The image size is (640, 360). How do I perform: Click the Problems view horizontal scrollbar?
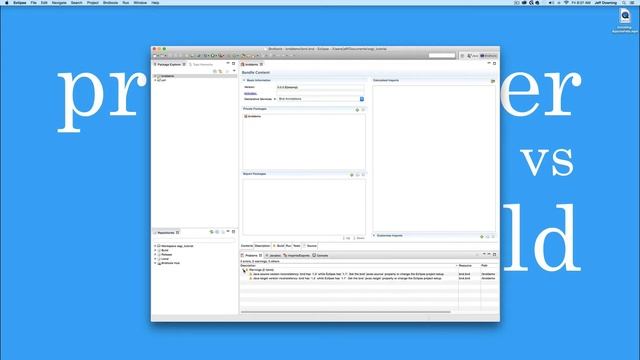(345, 312)
